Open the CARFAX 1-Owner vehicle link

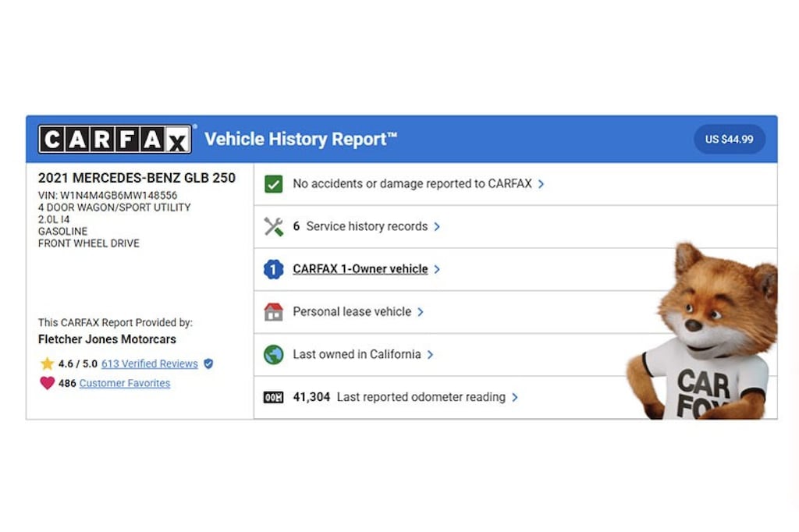[x=360, y=268]
